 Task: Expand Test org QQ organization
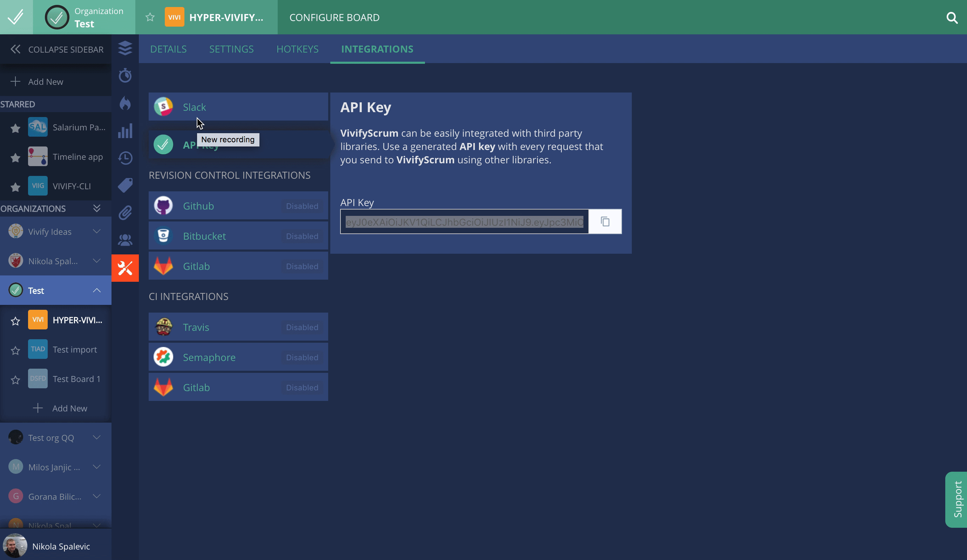97,437
